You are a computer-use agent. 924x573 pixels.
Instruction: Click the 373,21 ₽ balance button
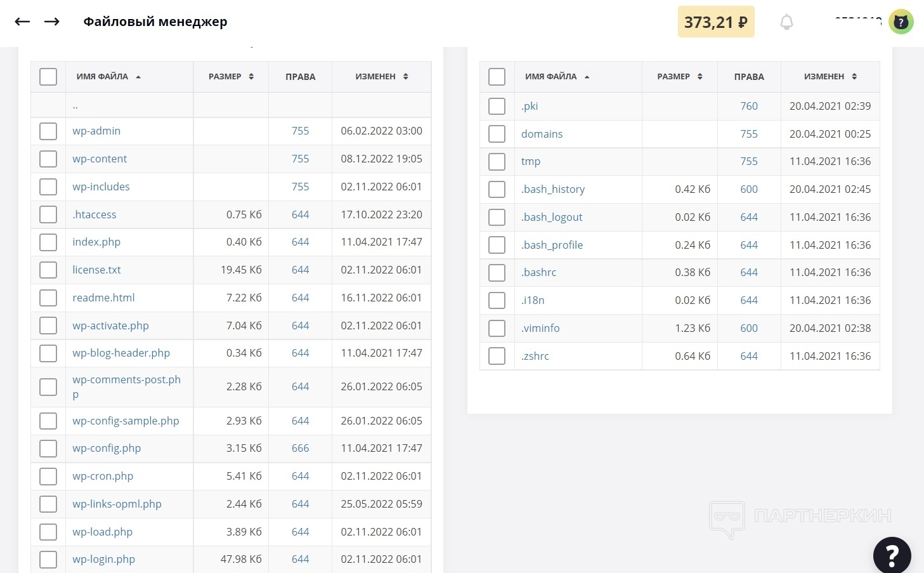coord(715,22)
